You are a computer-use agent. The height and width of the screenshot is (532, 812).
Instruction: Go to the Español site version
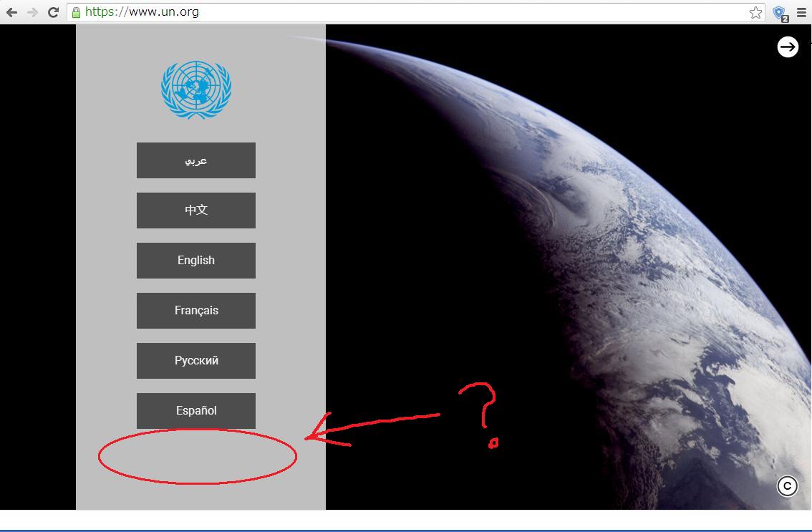(196, 411)
